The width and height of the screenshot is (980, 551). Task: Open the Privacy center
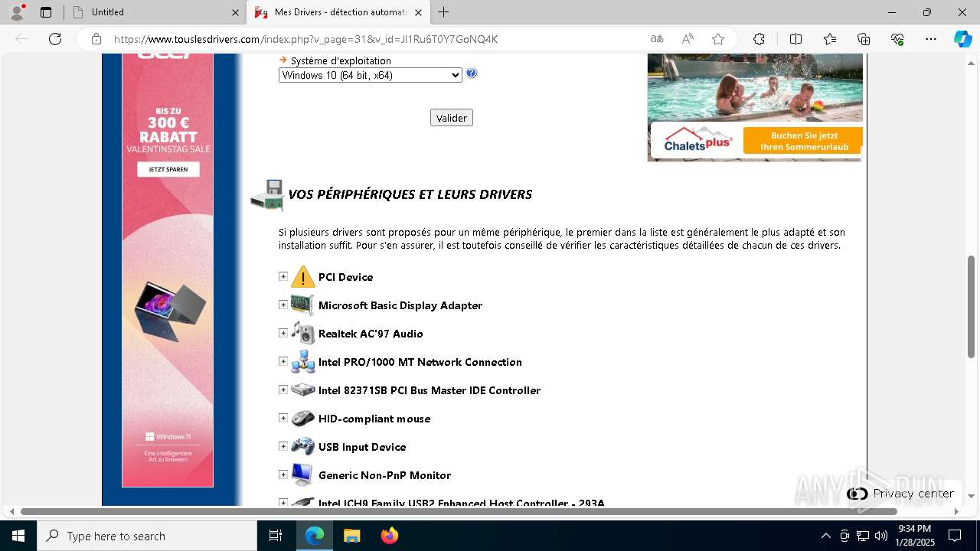click(902, 494)
